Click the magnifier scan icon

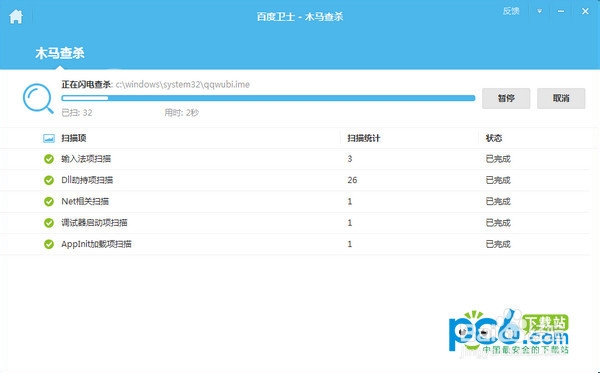coord(38,98)
